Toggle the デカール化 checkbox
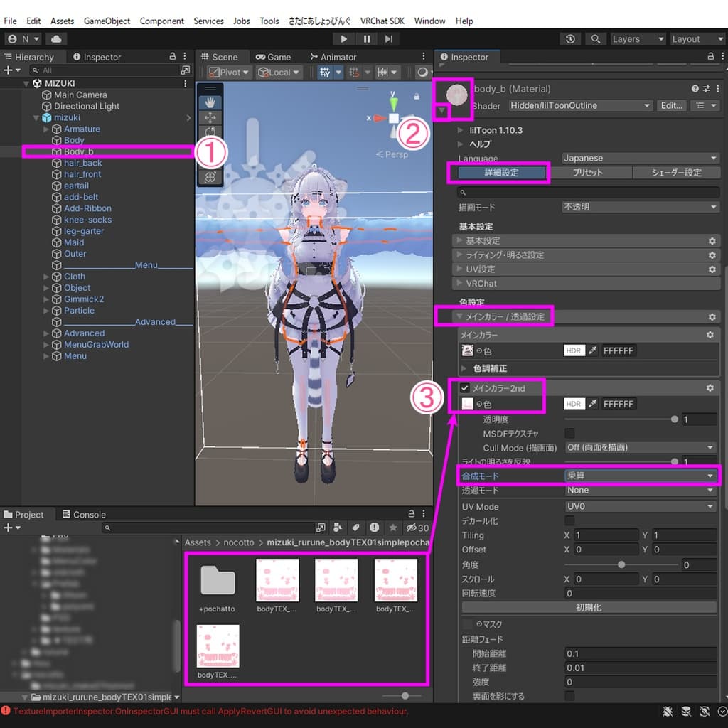This screenshot has height=728, width=728. (x=569, y=521)
